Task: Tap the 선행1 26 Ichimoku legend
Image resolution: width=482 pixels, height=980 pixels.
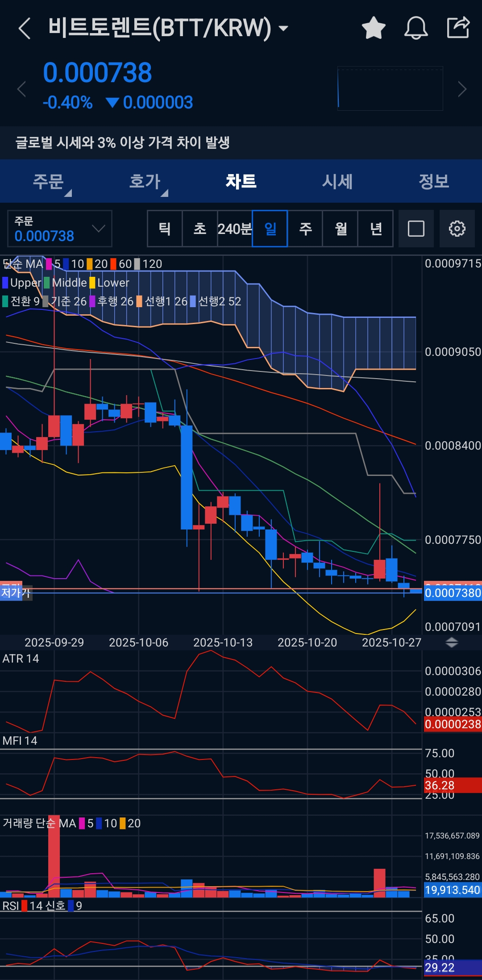Action: [x=162, y=301]
